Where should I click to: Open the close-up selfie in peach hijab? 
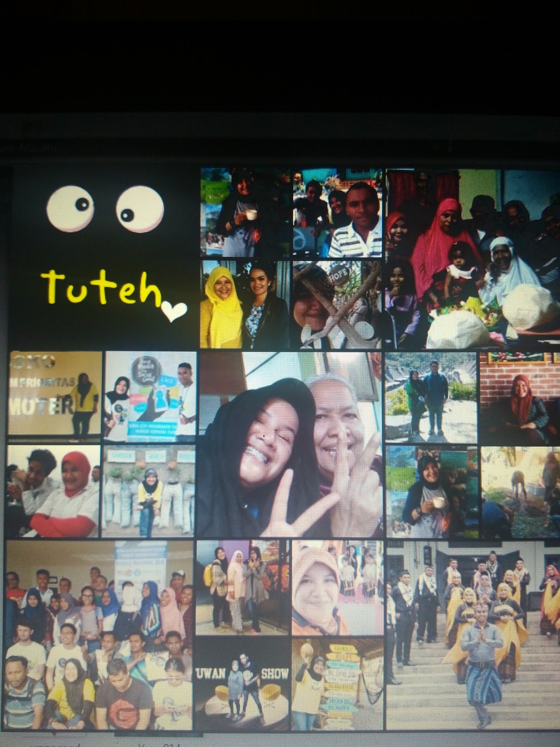point(337,587)
